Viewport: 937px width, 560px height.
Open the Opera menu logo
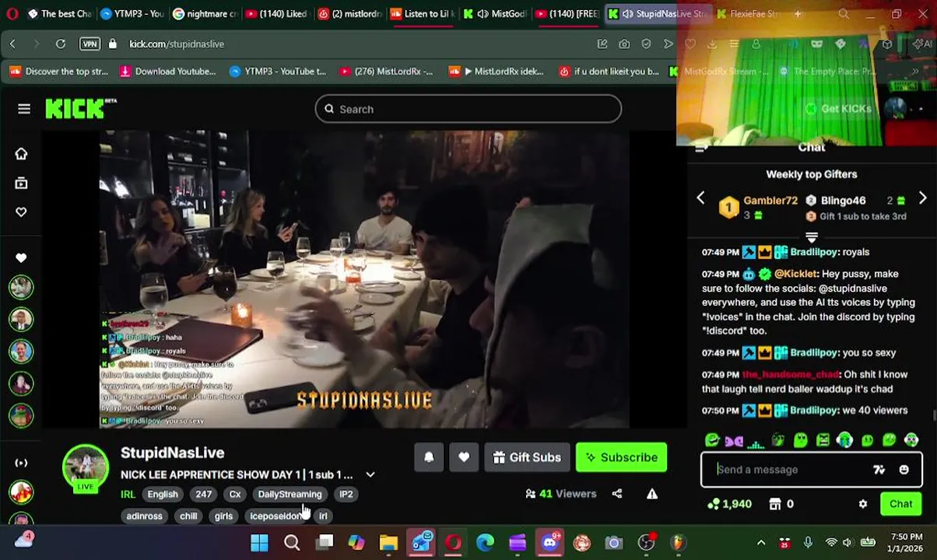(12, 14)
